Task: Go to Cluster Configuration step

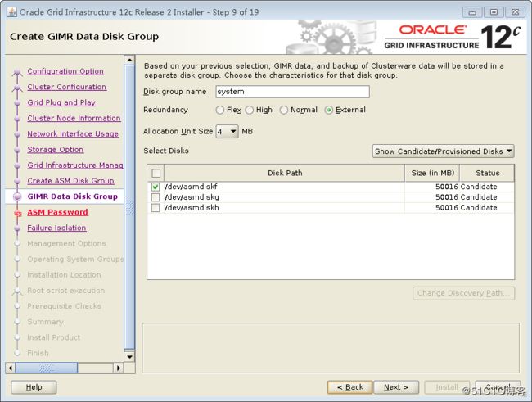Action: click(67, 87)
